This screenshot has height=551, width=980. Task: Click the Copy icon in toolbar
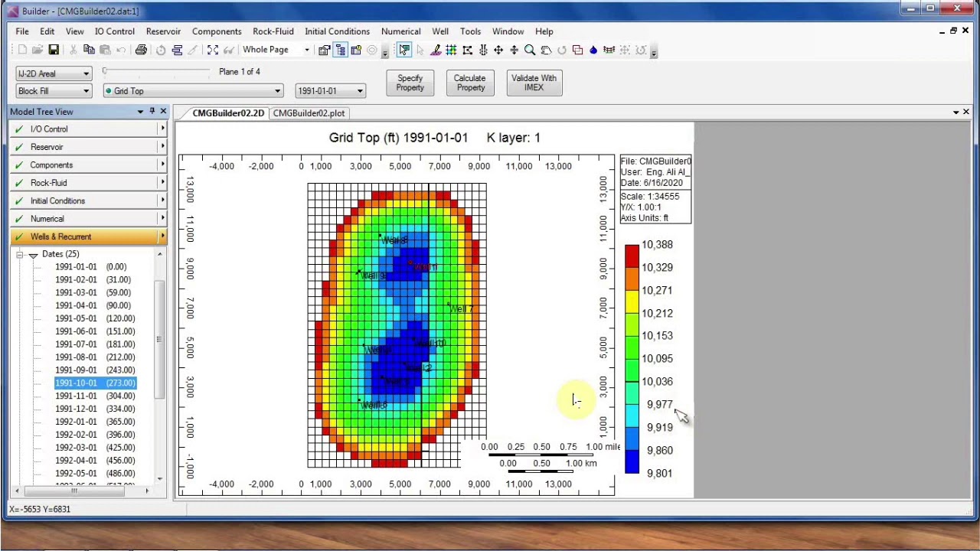point(89,50)
